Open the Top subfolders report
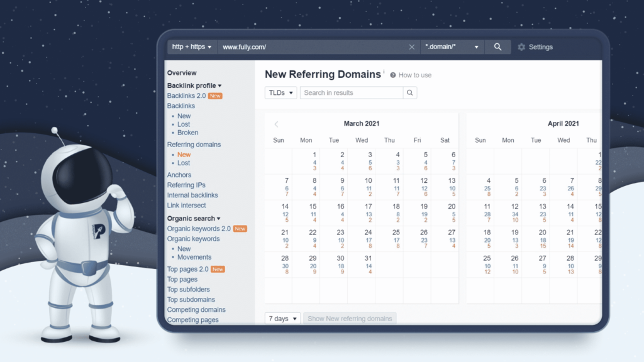 [x=188, y=289]
